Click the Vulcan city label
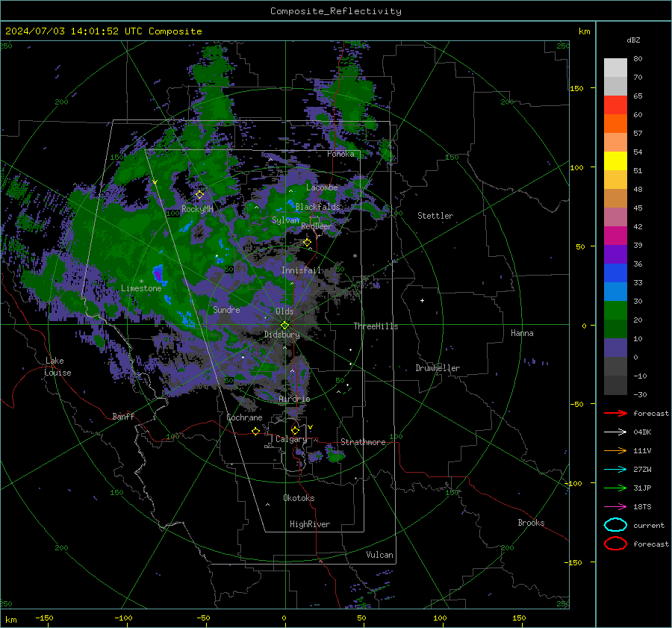 coord(379,555)
